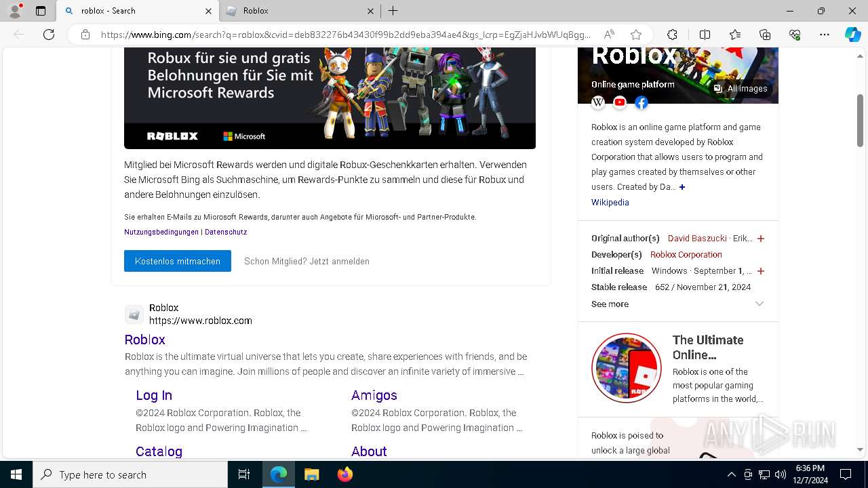Open Roblox Wikipedia icon link
The width and height of the screenshot is (868, 488).
point(598,102)
